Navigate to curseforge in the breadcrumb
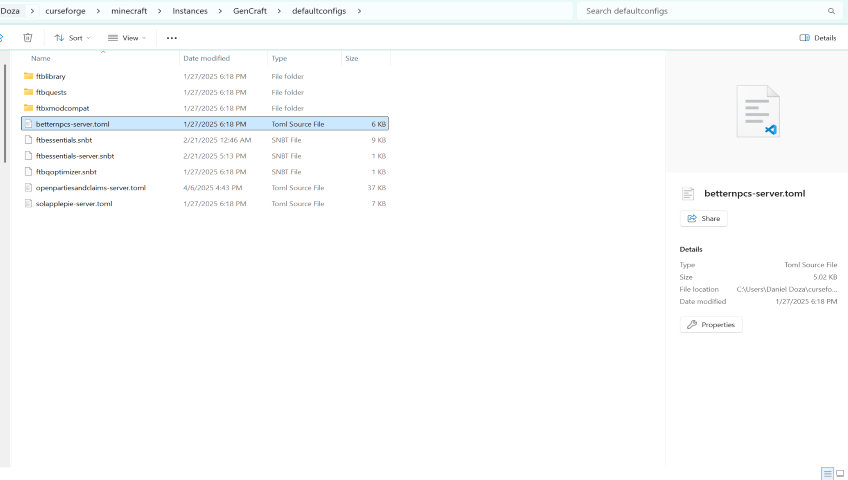The width and height of the screenshot is (848, 480). click(x=67, y=11)
